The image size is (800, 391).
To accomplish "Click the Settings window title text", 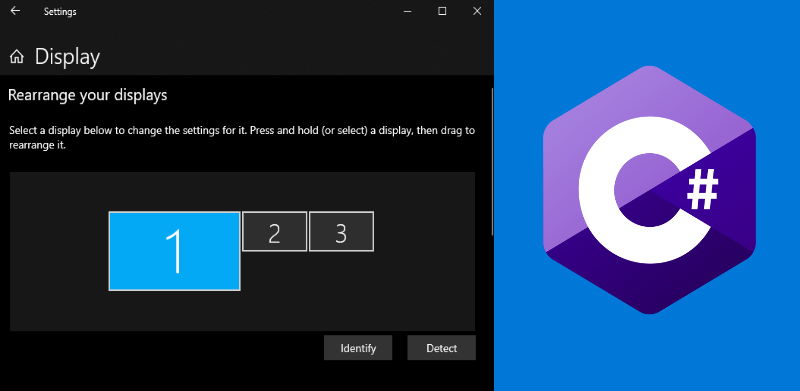I will [60, 12].
